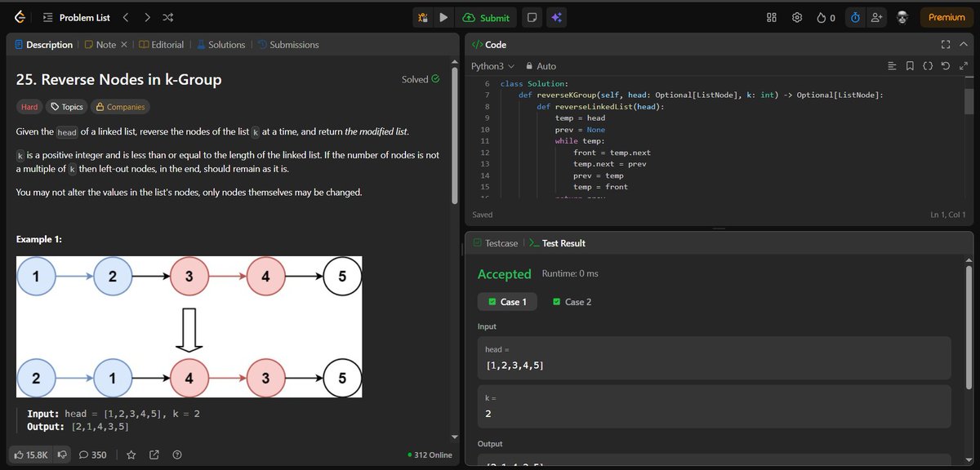Select the Case 1 result
This screenshot has width=980, height=470.
(507, 302)
